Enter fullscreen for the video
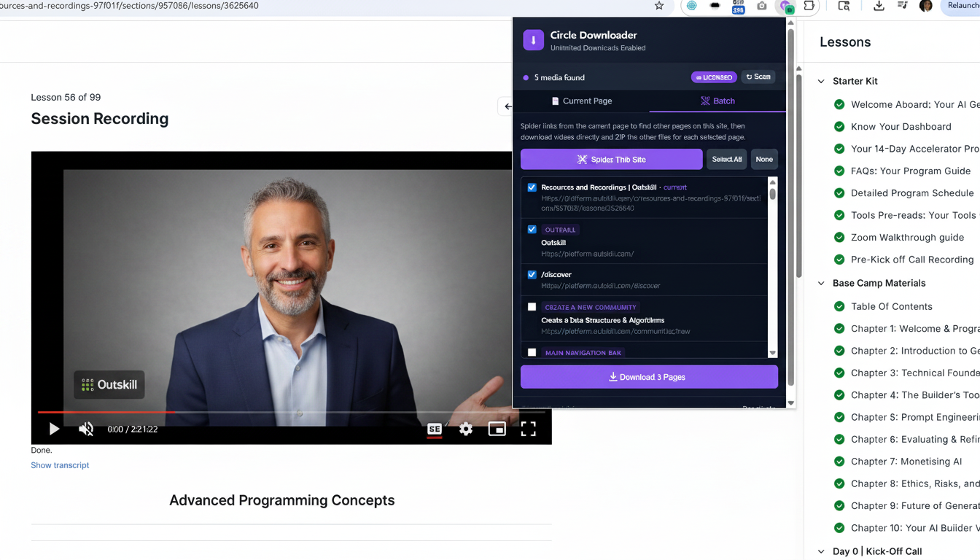This screenshot has height=560, width=980. [x=529, y=429]
